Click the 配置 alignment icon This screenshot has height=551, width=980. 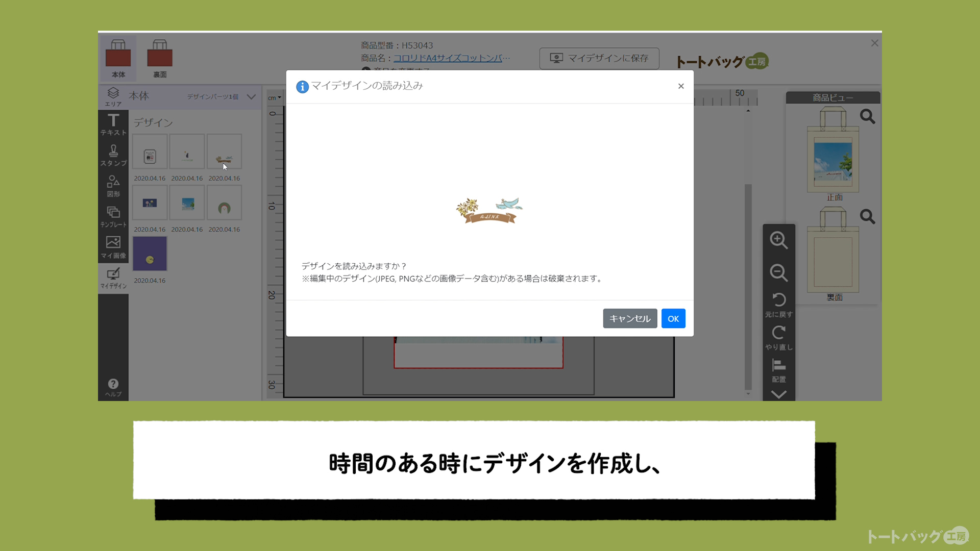click(779, 370)
